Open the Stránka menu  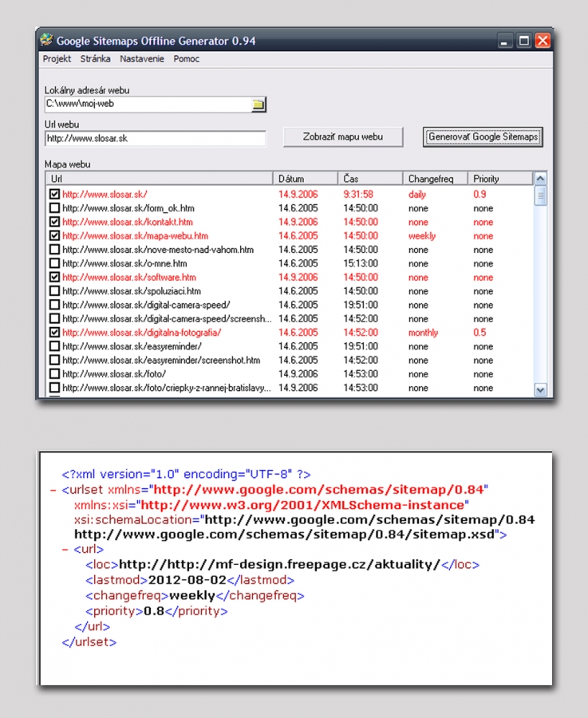95,59
